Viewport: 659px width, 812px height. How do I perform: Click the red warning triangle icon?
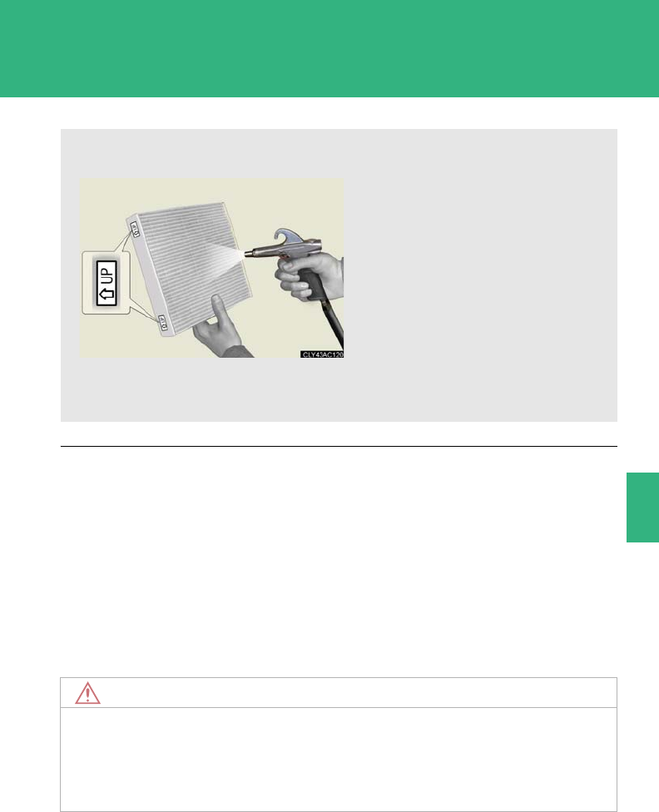tap(87, 693)
